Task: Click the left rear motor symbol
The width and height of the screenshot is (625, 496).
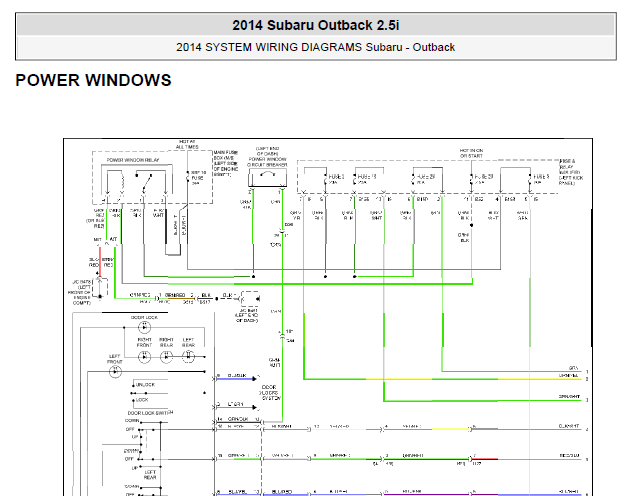Action: pyautogui.click(x=188, y=357)
